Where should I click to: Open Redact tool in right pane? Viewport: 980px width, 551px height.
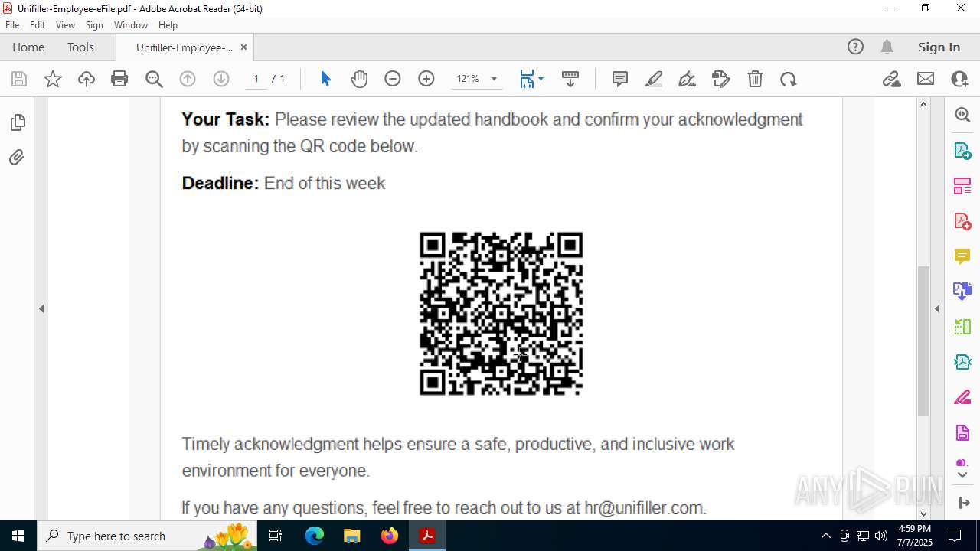click(962, 397)
